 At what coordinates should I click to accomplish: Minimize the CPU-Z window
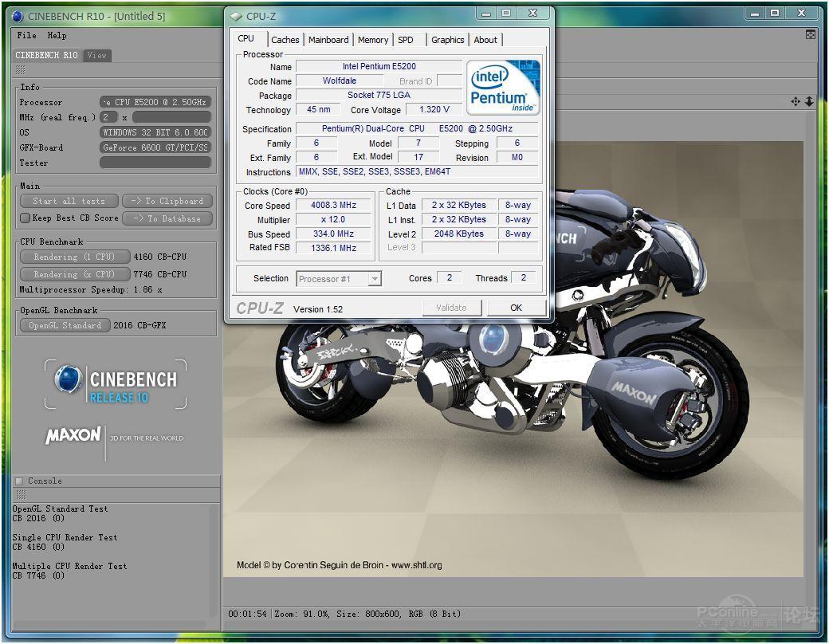click(487, 14)
